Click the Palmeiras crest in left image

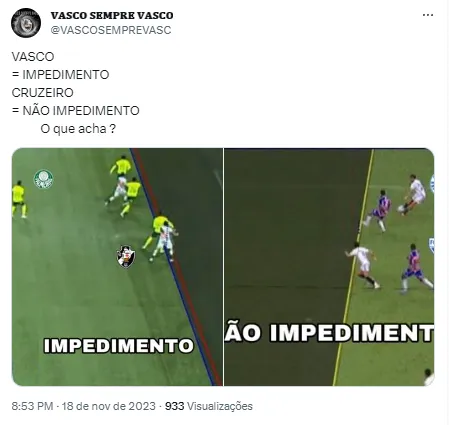44,179
